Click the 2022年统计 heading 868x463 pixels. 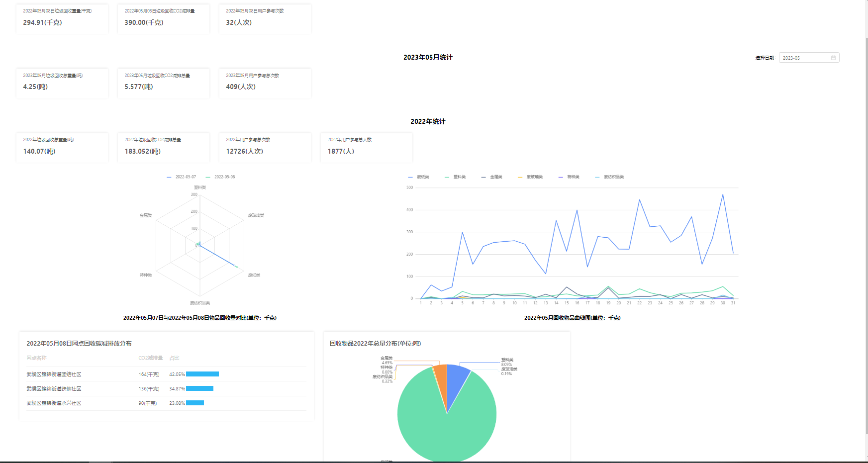tap(428, 121)
